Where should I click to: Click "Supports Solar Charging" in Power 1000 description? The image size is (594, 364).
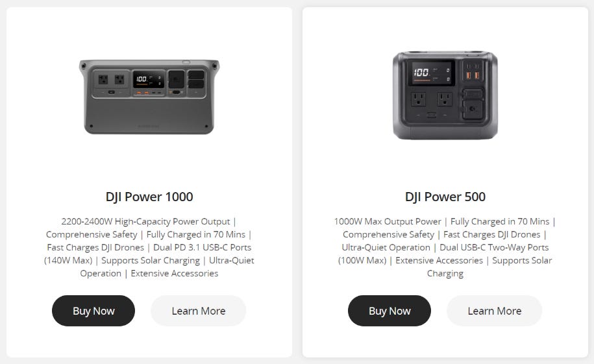(x=151, y=261)
